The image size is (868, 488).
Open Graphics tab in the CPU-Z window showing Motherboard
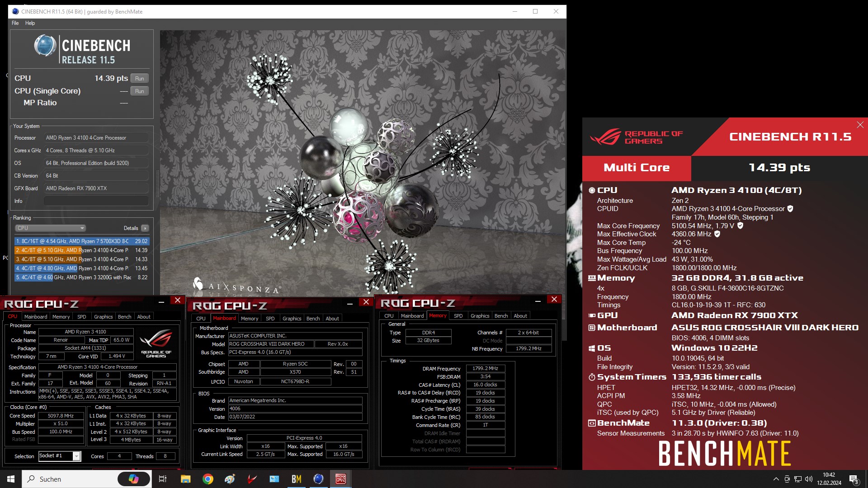coord(292,319)
